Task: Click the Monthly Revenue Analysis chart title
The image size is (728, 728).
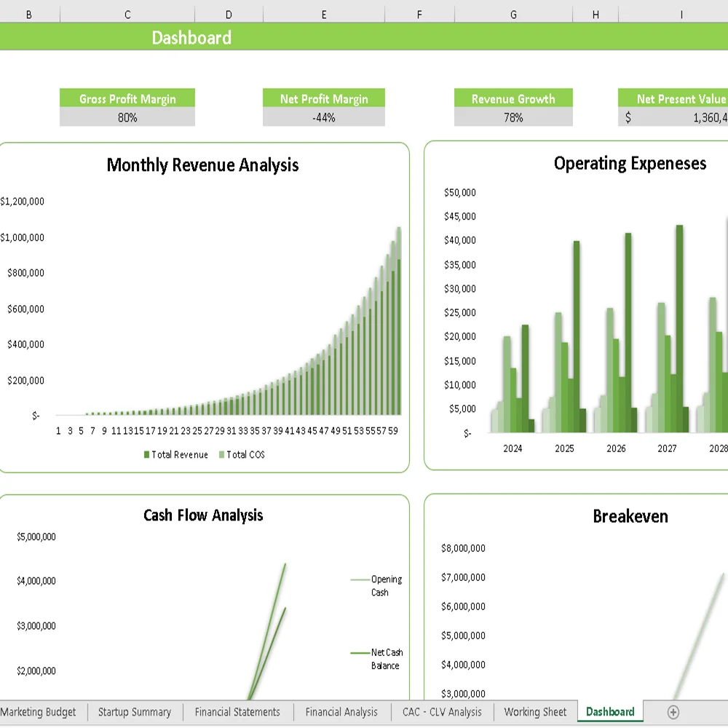Action: point(202,165)
